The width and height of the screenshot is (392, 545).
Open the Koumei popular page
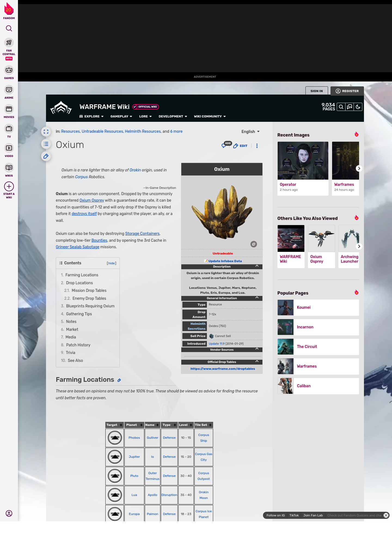pyautogui.click(x=318, y=307)
